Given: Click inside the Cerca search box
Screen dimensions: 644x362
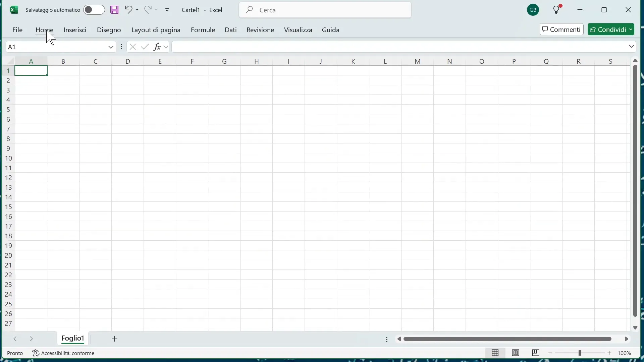Looking at the screenshot, I should point(325,10).
